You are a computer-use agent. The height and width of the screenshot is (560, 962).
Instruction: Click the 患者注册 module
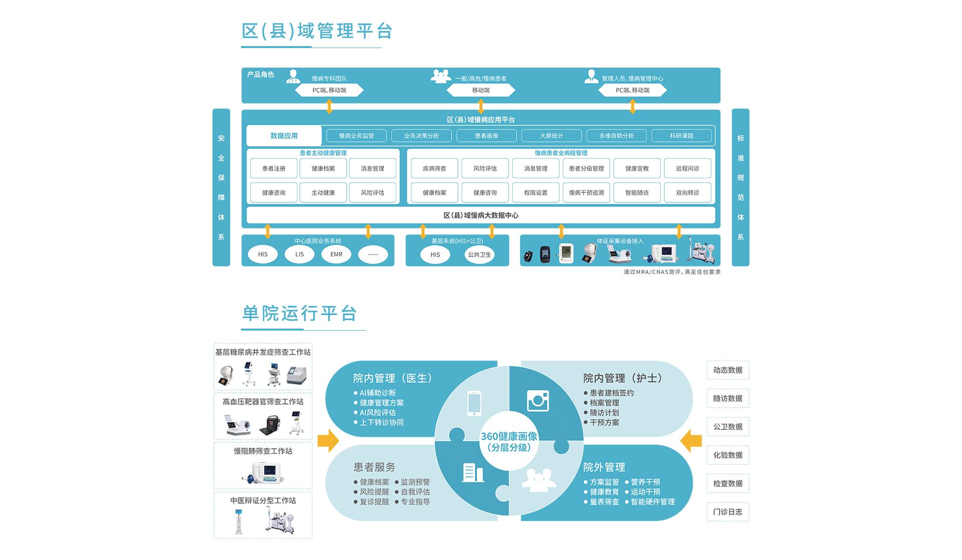point(274,168)
